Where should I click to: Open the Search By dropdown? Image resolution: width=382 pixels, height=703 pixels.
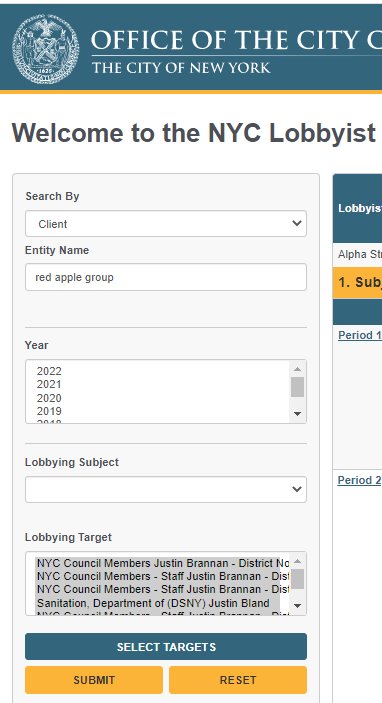tap(166, 224)
